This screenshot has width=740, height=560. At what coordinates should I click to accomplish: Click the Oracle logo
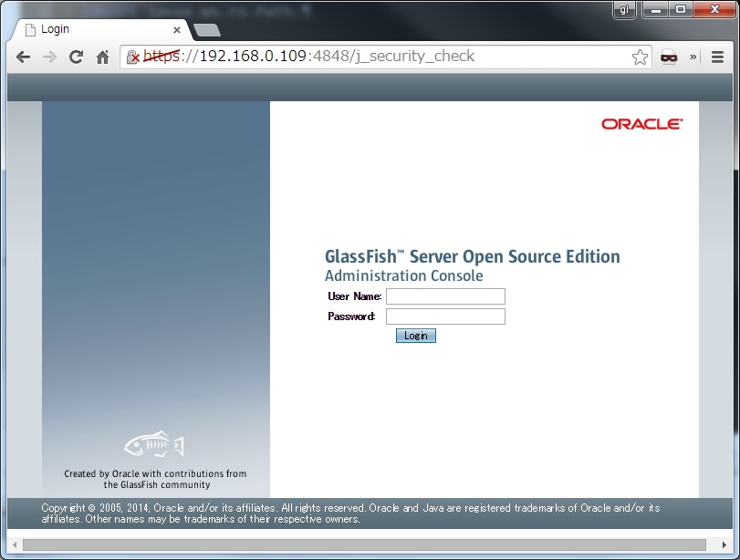[x=641, y=124]
